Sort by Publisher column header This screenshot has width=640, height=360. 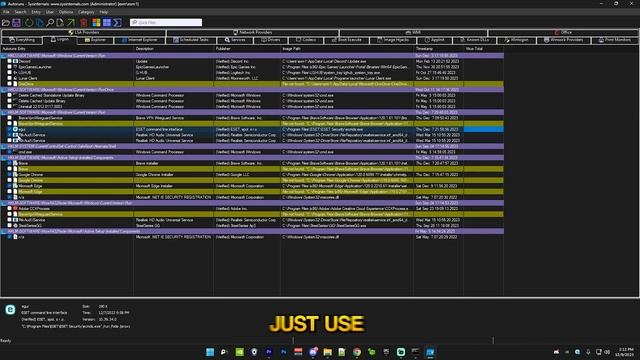pyautogui.click(x=247, y=49)
